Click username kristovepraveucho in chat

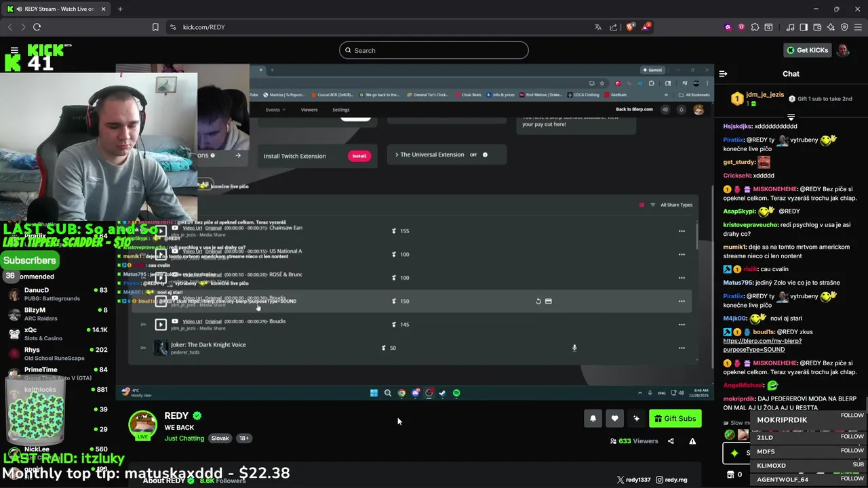751,224
